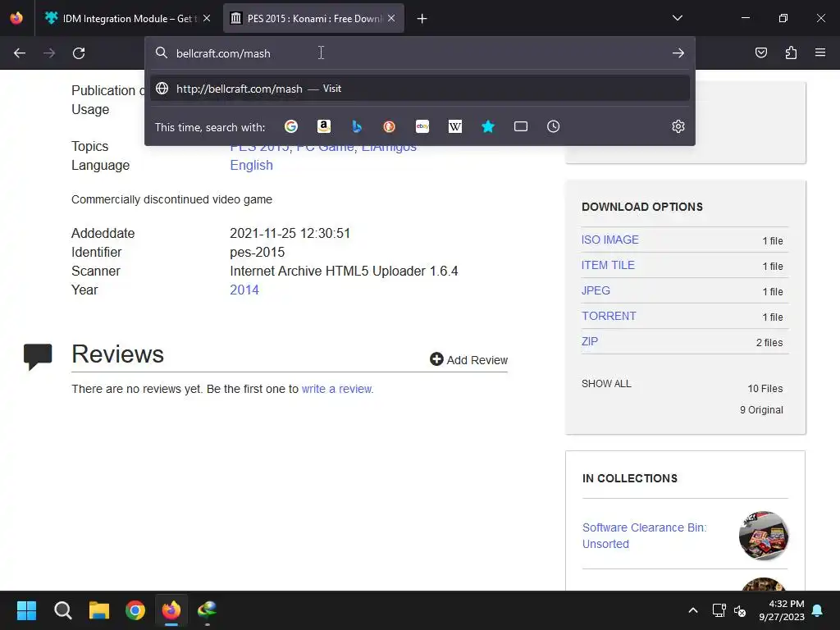Open the 2014 year link
The height and width of the screenshot is (630, 840).
[x=244, y=290]
